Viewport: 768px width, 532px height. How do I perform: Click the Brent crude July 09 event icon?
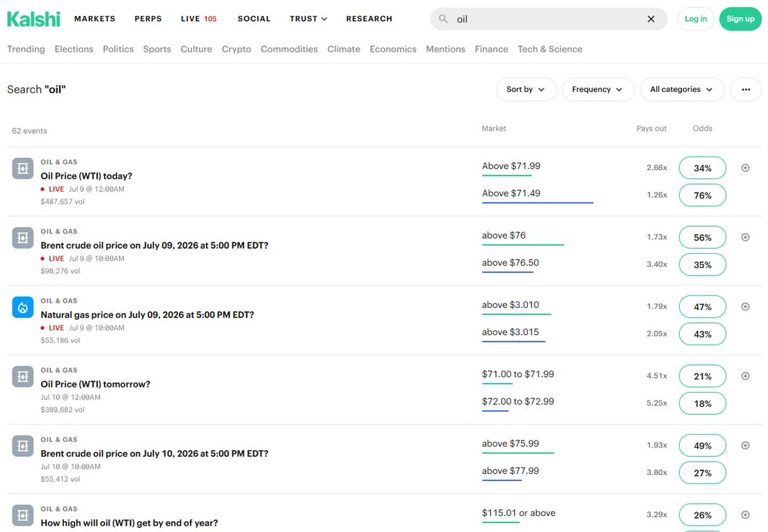pyautogui.click(x=22, y=238)
